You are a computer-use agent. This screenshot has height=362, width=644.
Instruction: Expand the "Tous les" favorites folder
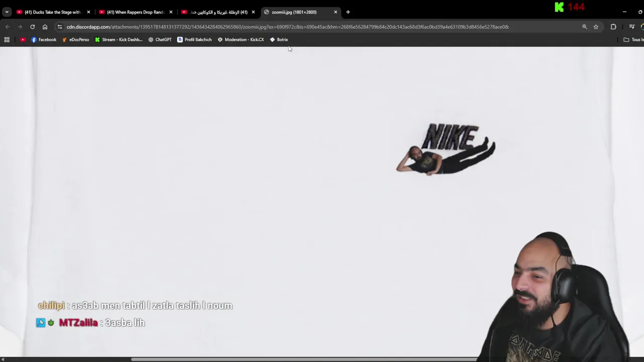tap(633, 39)
